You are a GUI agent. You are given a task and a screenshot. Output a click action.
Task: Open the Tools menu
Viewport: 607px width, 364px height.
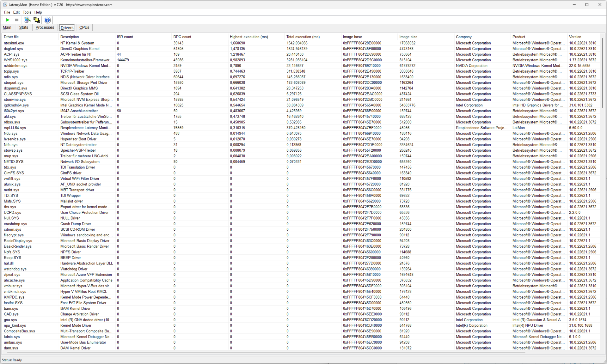point(27,12)
